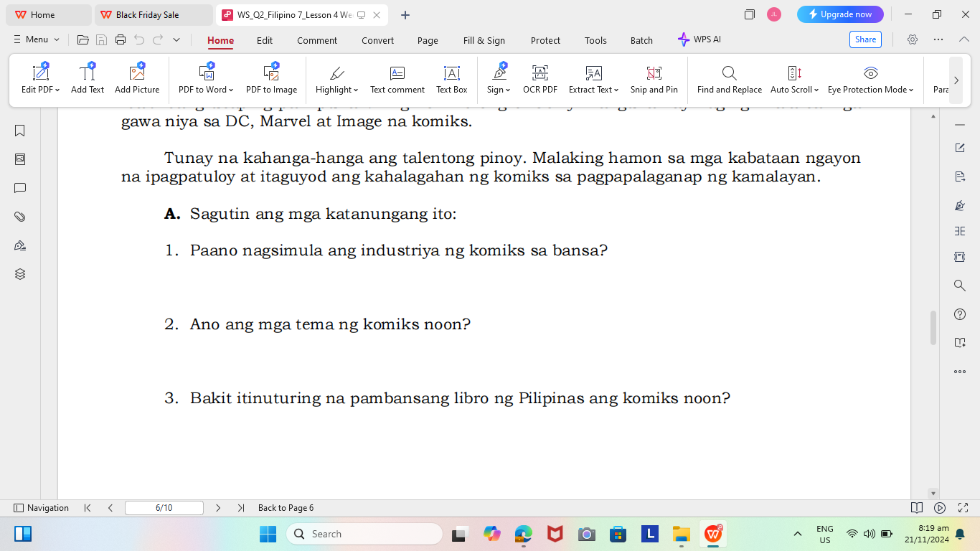Show page thumbnails panel in left sidebar
The height and width of the screenshot is (551, 980).
click(x=20, y=159)
